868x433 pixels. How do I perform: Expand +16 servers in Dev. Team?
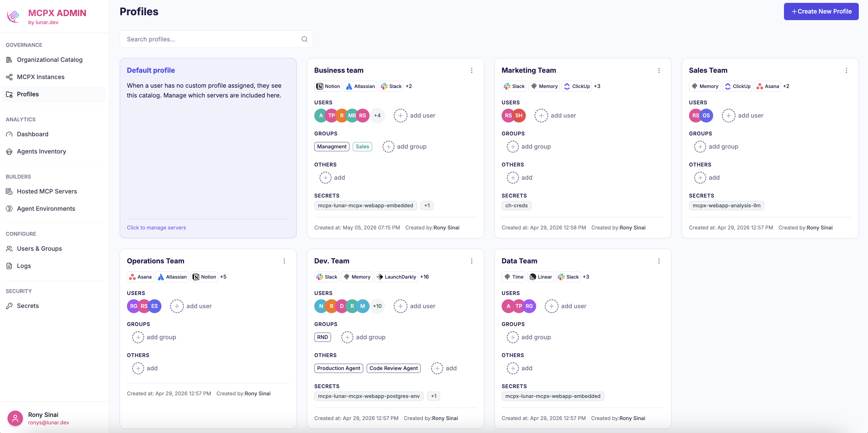tap(424, 277)
